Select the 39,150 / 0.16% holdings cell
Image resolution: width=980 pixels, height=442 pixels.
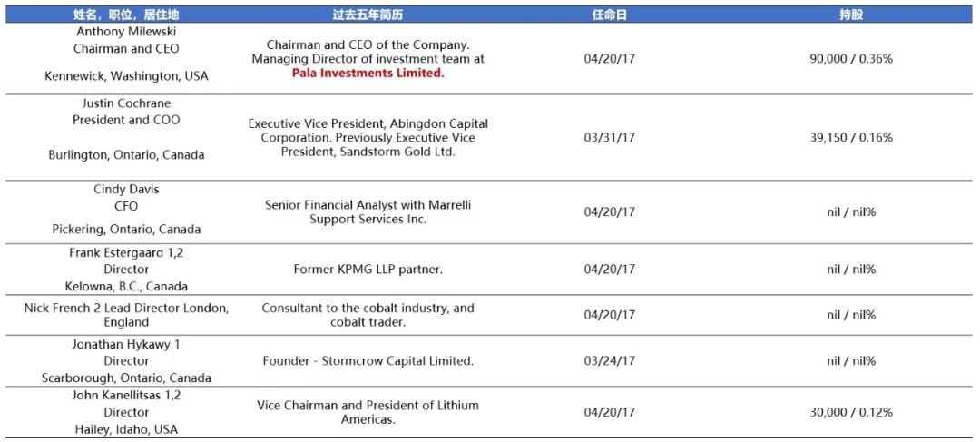pos(850,138)
